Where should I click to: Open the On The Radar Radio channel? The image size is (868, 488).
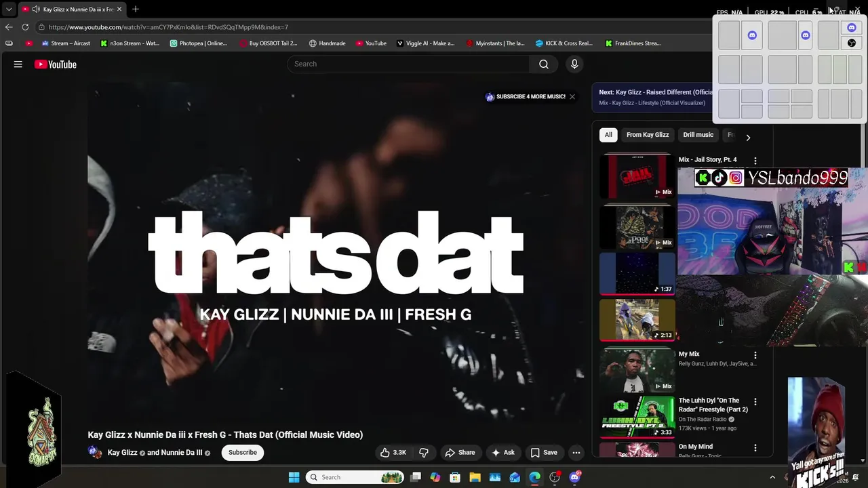tap(703, 420)
